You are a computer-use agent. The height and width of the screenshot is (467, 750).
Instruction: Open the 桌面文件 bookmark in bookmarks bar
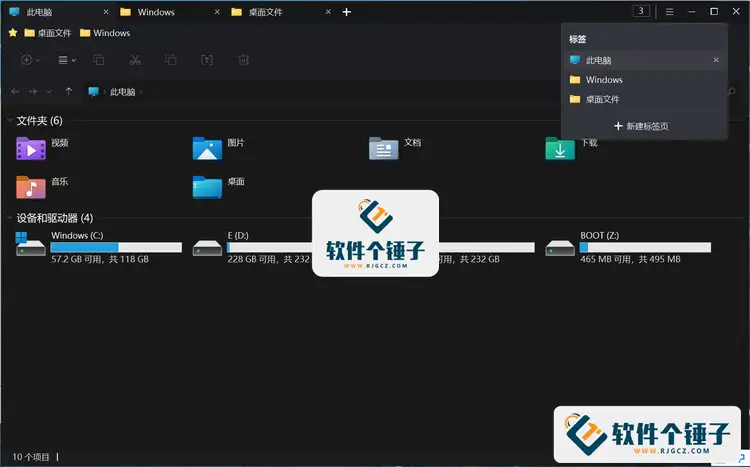[x=48, y=33]
